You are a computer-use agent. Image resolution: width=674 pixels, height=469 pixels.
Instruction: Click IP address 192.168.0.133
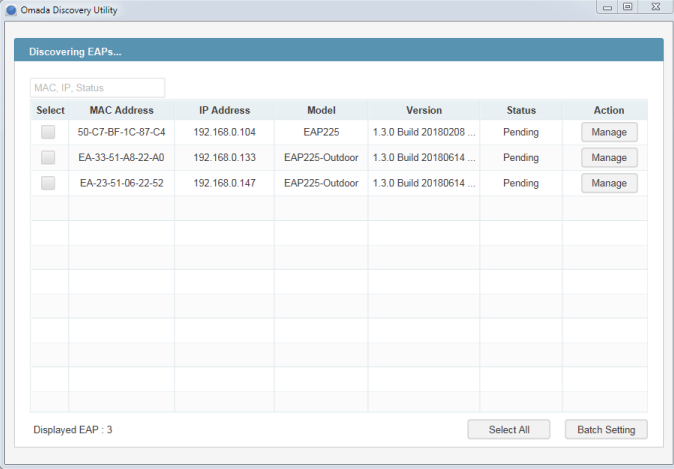(224, 157)
